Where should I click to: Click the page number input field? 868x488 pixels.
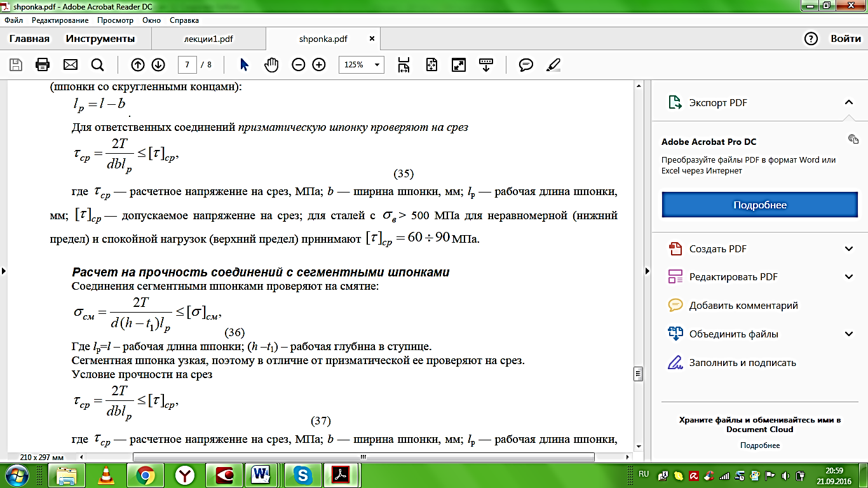click(187, 65)
